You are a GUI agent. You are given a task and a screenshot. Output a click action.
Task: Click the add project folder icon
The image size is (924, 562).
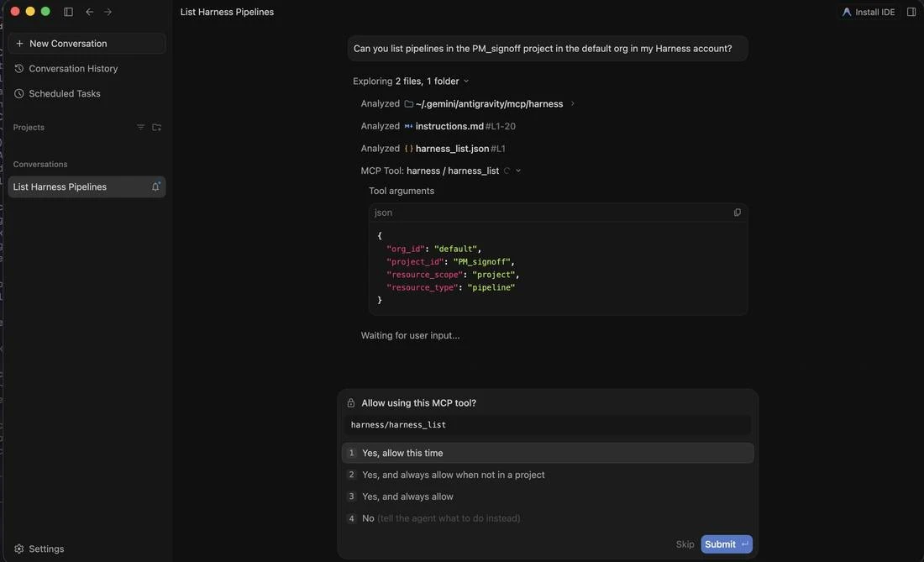157,127
